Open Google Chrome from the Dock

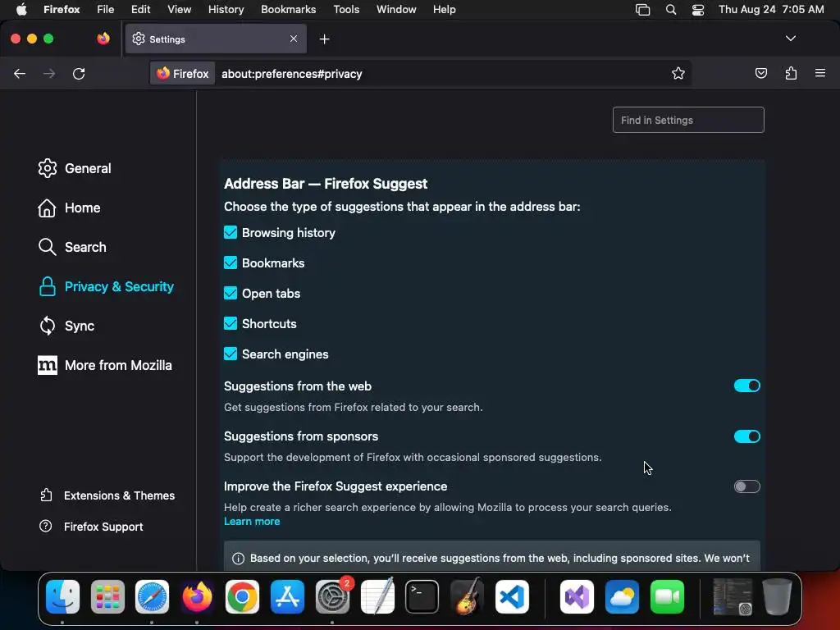[x=242, y=596]
